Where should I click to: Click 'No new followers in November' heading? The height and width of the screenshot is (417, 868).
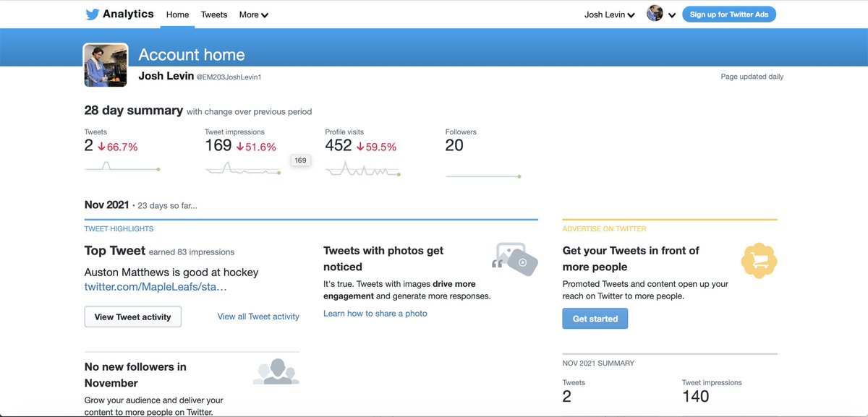point(135,375)
